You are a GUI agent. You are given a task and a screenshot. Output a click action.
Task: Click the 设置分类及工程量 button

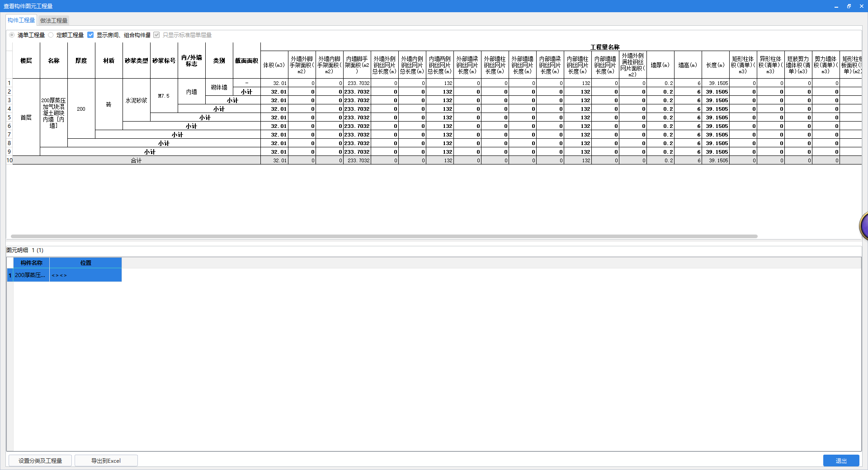coord(40,461)
